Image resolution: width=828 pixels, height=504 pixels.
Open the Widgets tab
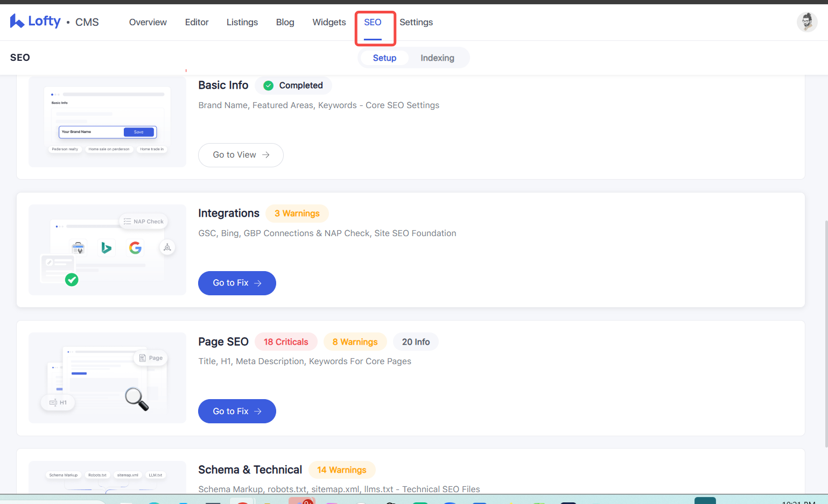[329, 22]
